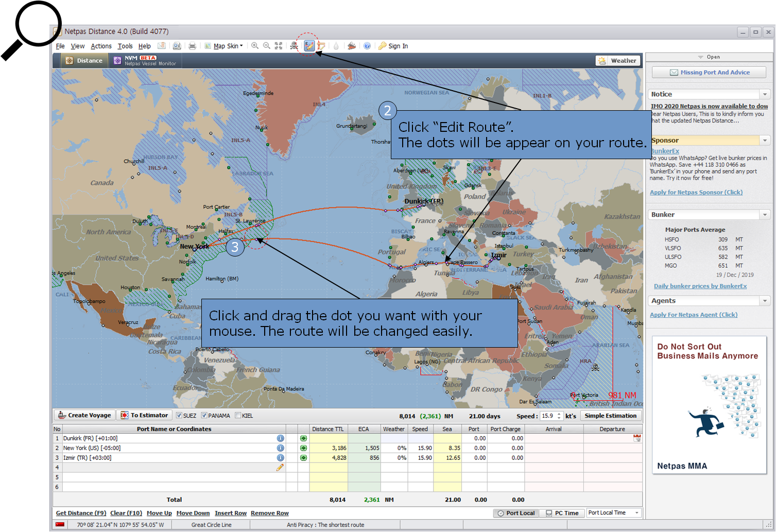Image resolution: width=776 pixels, height=532 pixels.
Task: Collapse the Notice panel
Action: click(x=765, y=94)
